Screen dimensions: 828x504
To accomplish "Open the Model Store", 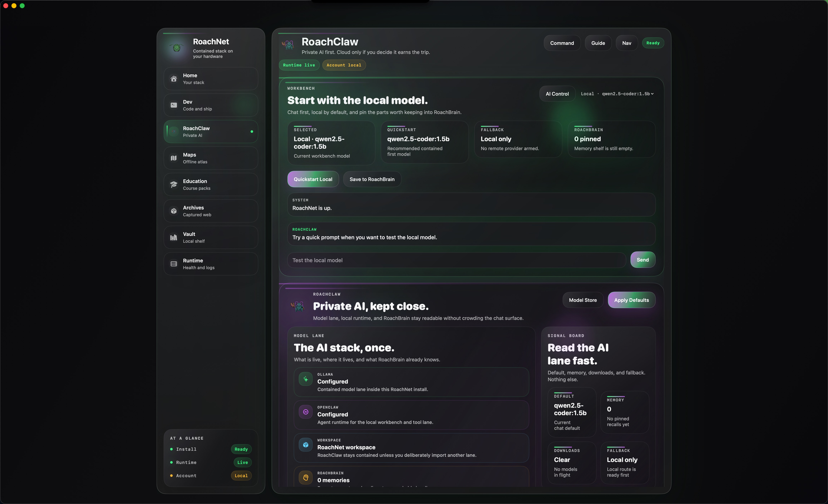I will coord(582,300).
